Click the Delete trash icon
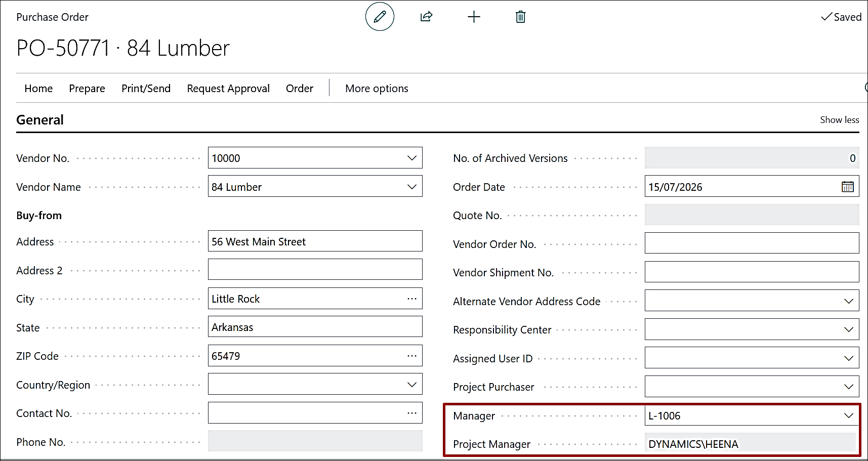The width and height of the screenshot is (868, 461). tap(520, 17)
